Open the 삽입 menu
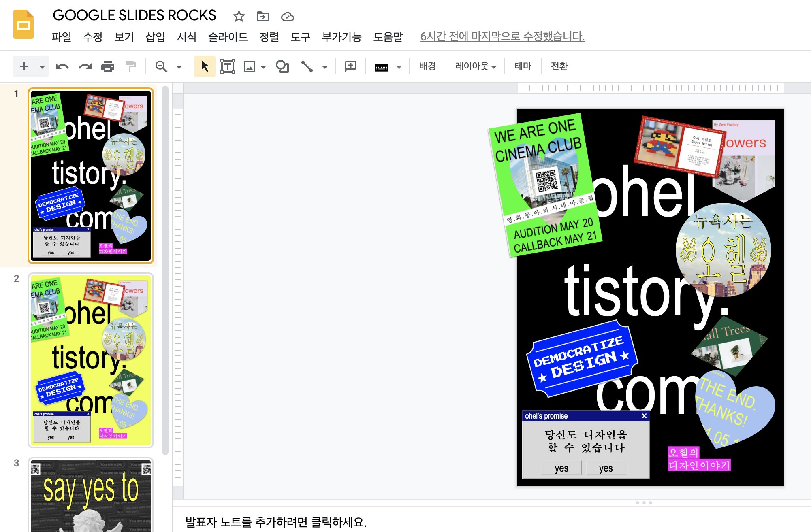 pyautogui.click(x=155, y=37)
